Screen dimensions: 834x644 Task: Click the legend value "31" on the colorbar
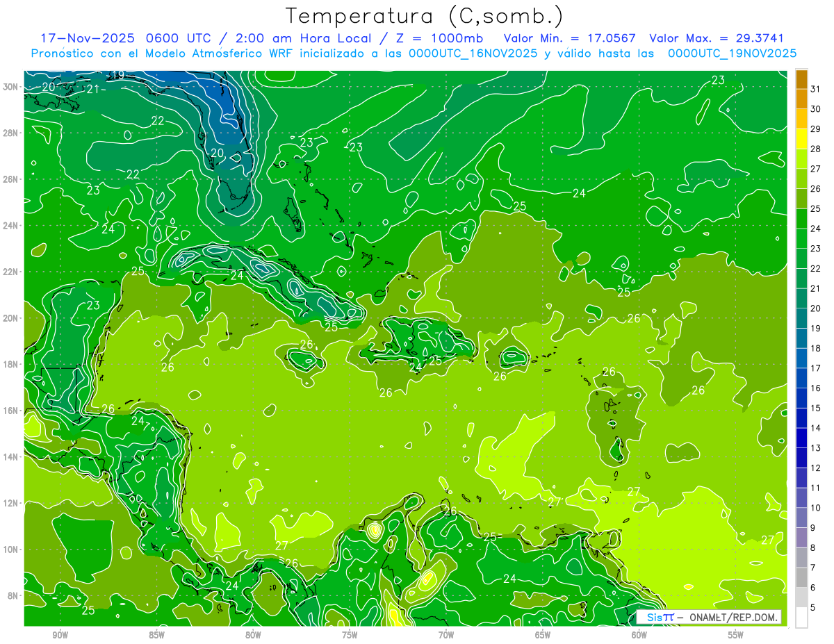click(816, 89)
